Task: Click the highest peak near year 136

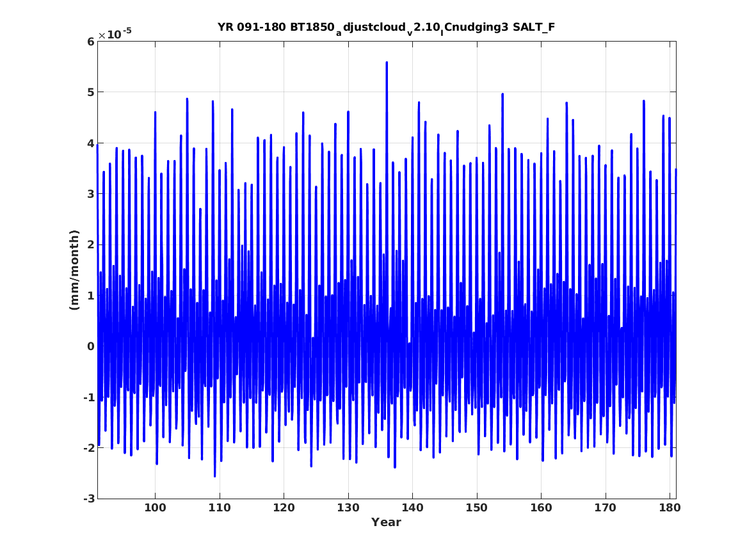Action: (x=387, y=62)
